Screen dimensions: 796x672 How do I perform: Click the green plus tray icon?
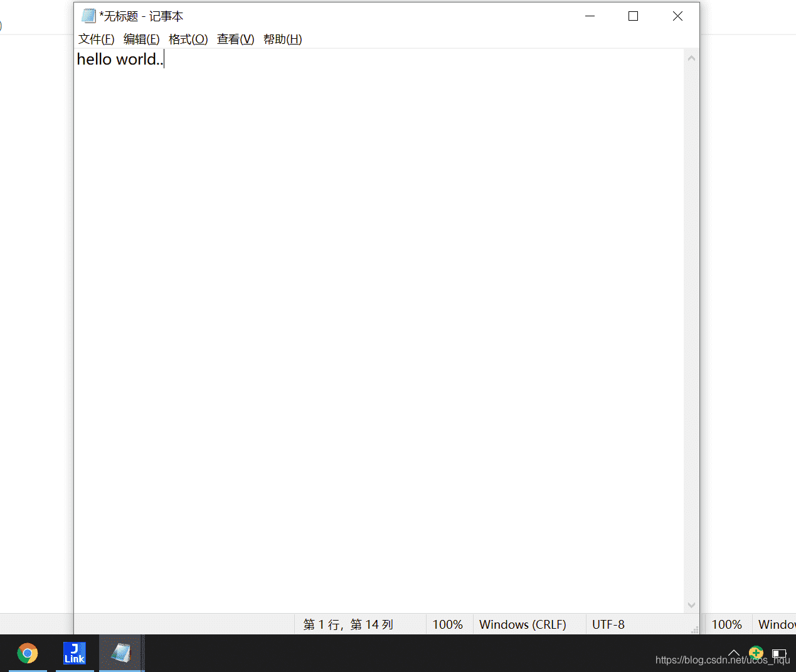point(756,653)
